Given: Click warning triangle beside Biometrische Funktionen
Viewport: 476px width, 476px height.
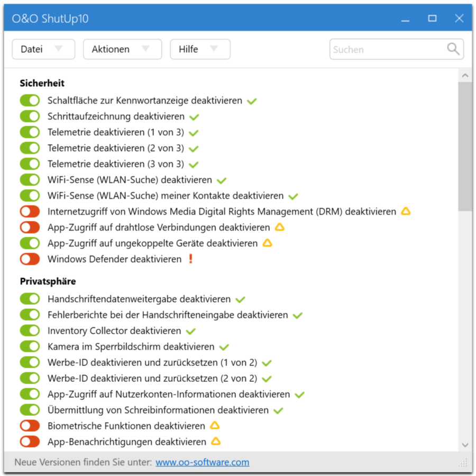Looking at the screenshot, I should [215, 425].
